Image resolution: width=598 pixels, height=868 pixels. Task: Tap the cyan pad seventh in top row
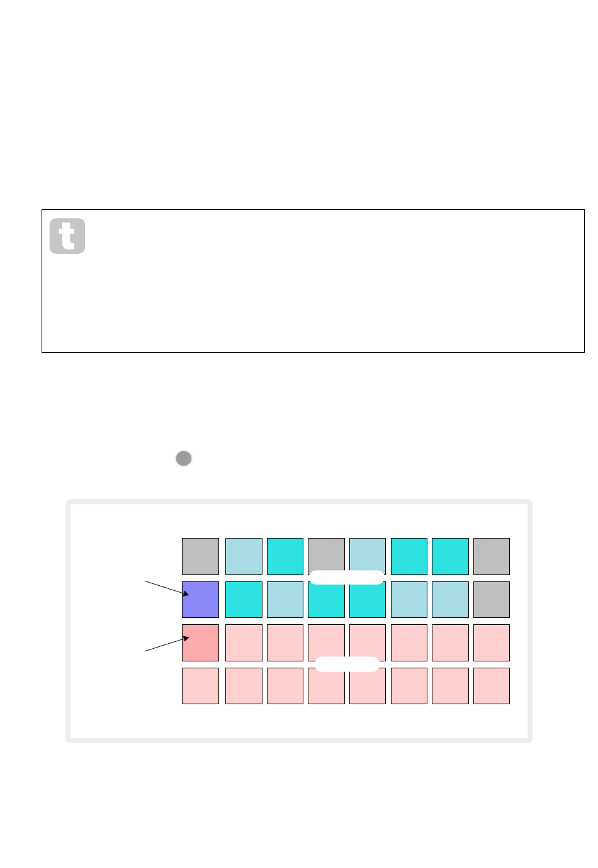450,556
